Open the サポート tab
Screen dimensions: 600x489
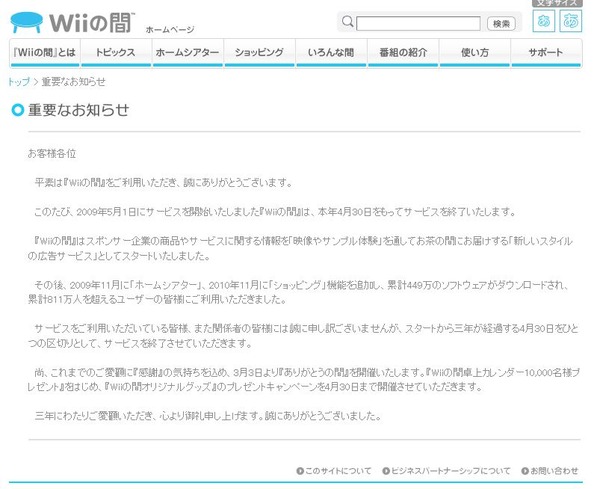click(546, 53)
